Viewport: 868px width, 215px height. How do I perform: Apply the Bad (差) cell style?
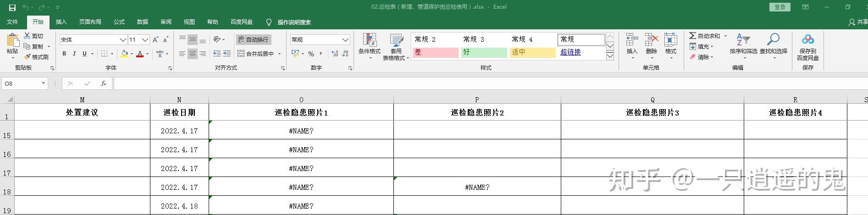point(436,52)
